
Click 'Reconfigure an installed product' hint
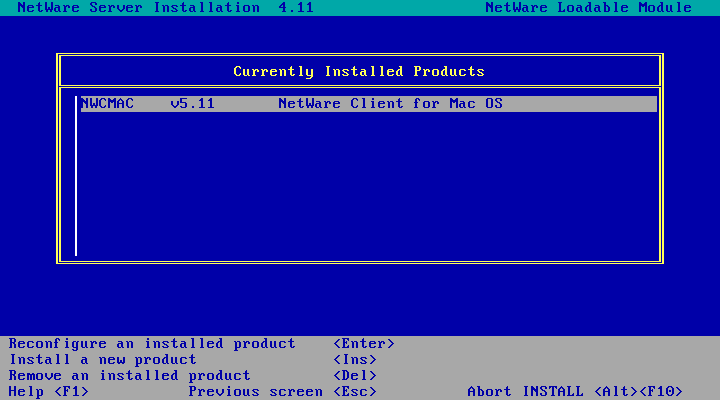click(152, 344)
